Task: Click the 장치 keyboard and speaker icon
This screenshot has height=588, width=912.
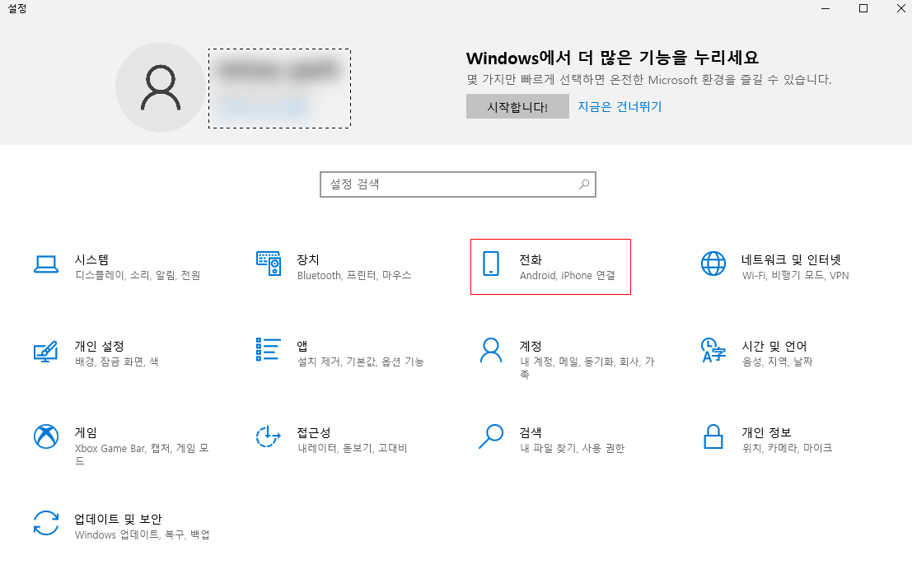Action: coord(269,264)
